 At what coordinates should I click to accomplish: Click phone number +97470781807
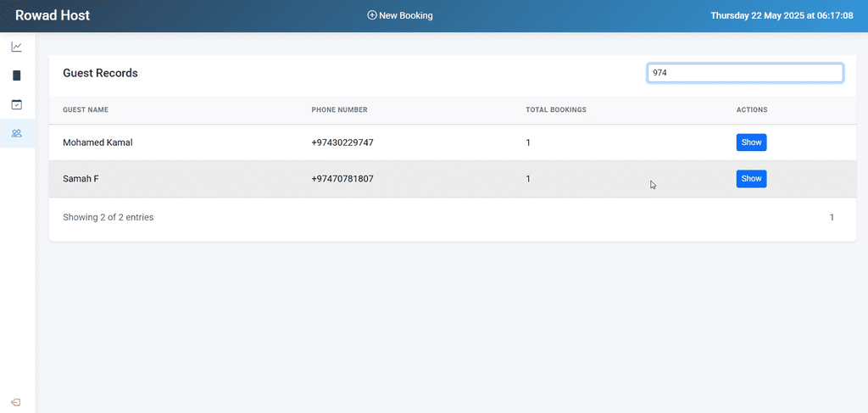pyautogui.click(x=342, y=179)
